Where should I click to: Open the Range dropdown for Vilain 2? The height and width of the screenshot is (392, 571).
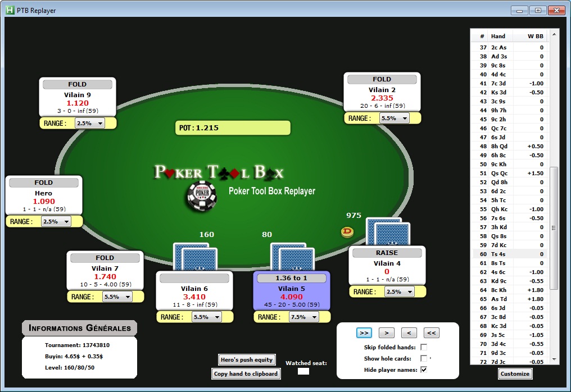(x=395, y=118)
